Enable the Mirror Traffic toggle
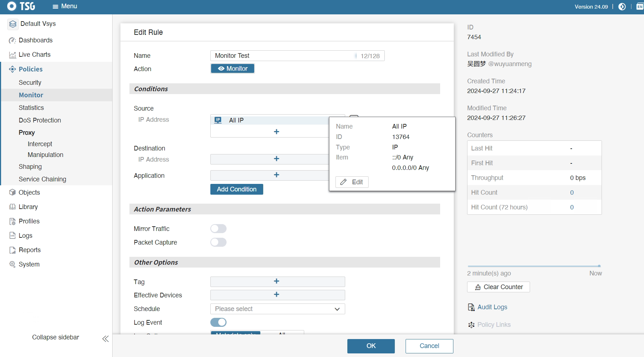The image size is (644, 357). (x=218, y=229)
